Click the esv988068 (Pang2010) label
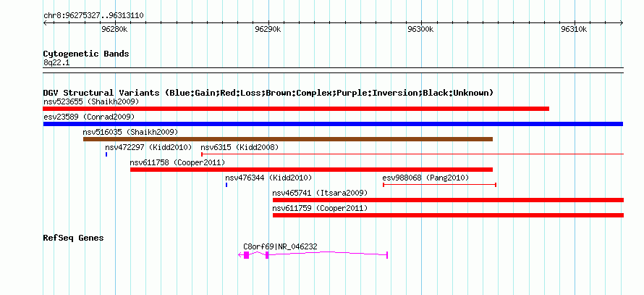Image resolution: width=644 pixels, height=295 pixels. click(x=425, y=178)
